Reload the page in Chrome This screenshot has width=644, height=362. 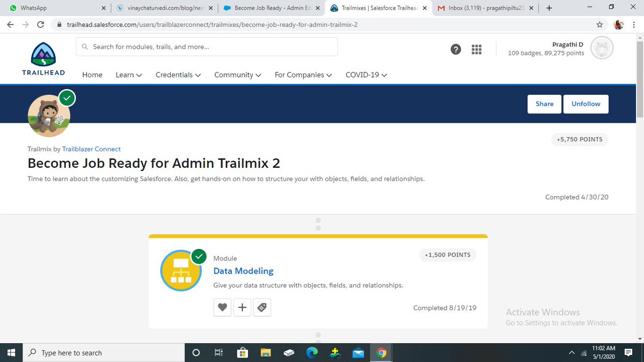pyautogui.click(x=41, y=25)
